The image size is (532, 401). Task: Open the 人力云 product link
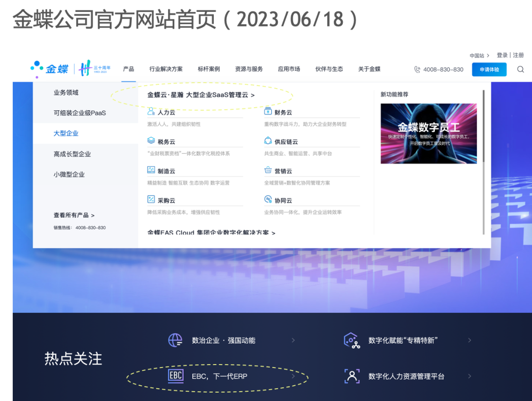click(166, 112)
